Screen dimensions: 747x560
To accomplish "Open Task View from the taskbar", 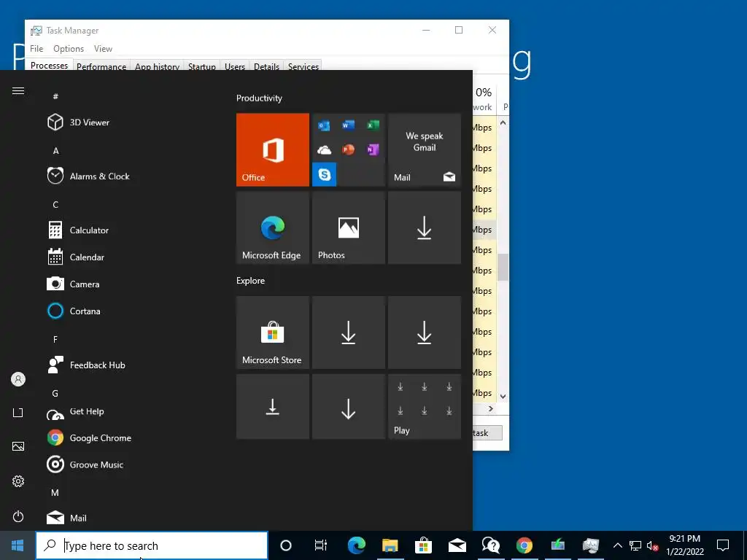I will (321, 545).
